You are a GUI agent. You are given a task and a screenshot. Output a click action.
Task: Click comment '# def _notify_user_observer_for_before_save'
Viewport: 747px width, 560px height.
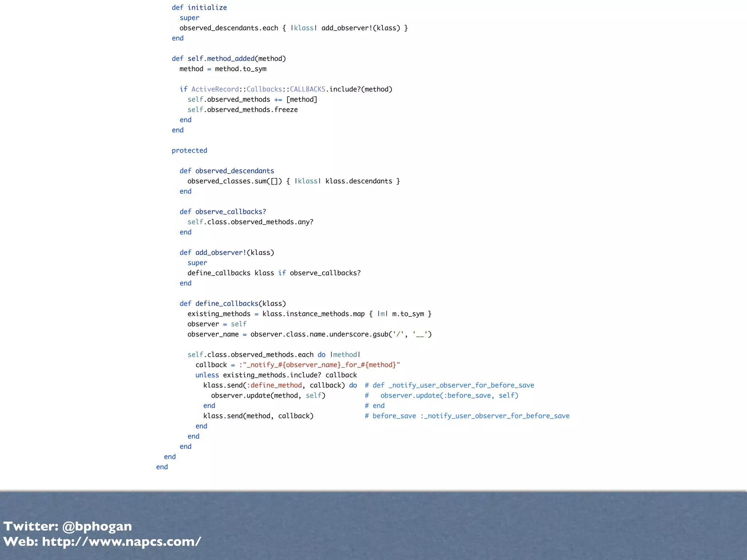449,385
